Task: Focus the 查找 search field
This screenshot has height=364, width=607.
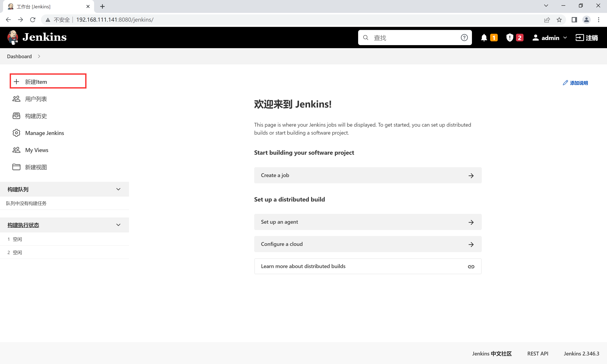Action: point(415,38)
